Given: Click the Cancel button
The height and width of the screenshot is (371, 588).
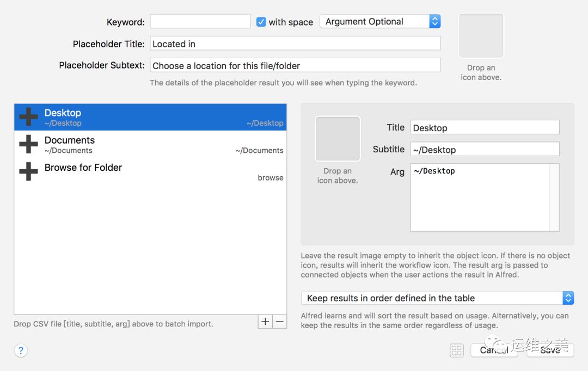Looking at the screenshot, I should tap(494, 350).
